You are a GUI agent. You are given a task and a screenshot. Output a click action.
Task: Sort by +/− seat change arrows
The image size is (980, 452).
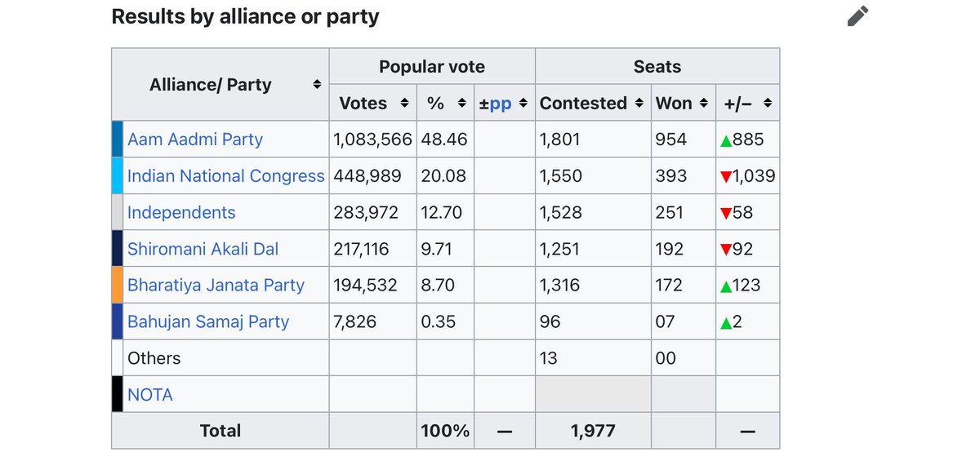[768, 104]
